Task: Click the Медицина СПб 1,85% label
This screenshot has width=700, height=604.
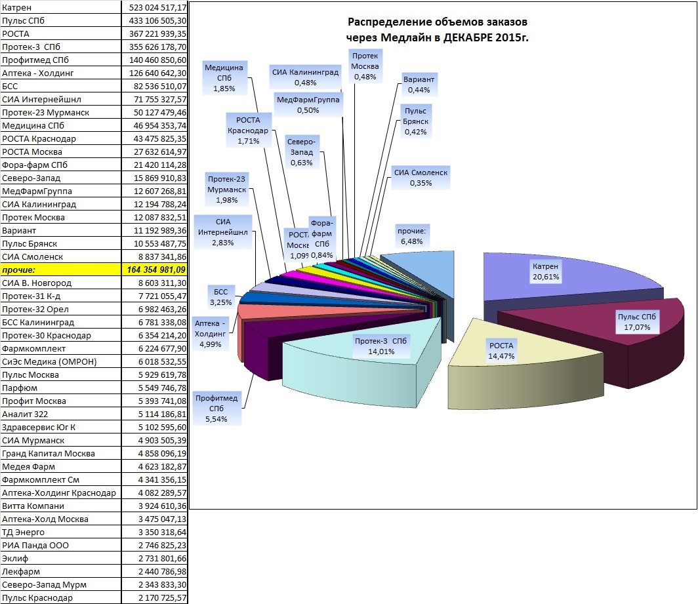Action: coord(224,78)
